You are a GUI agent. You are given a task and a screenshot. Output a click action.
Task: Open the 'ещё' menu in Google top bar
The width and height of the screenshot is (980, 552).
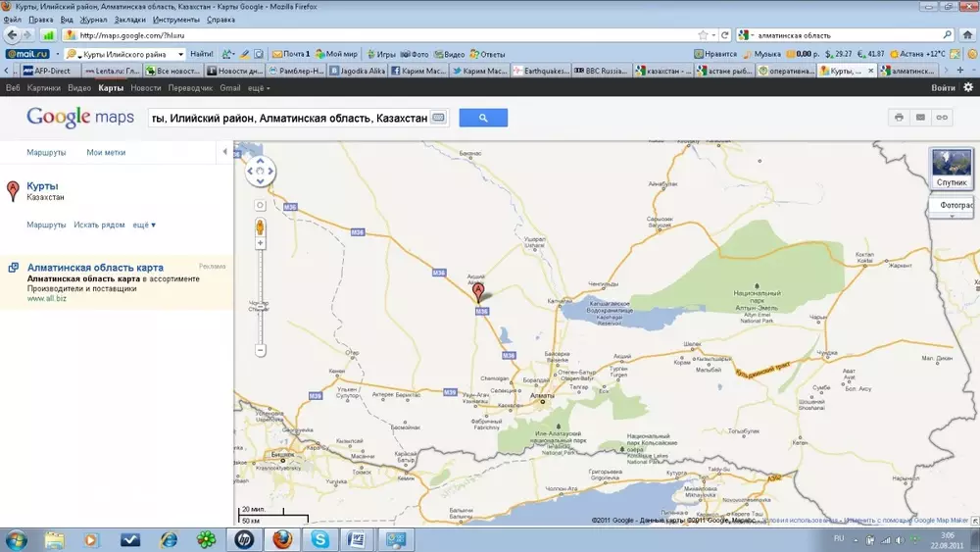tap(259, 88)
